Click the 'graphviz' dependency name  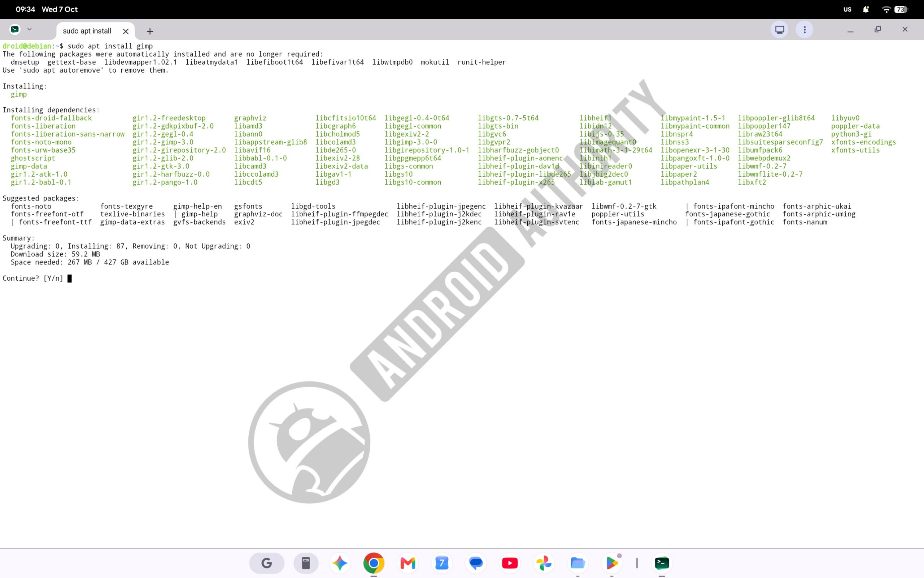tap(250, 118)
